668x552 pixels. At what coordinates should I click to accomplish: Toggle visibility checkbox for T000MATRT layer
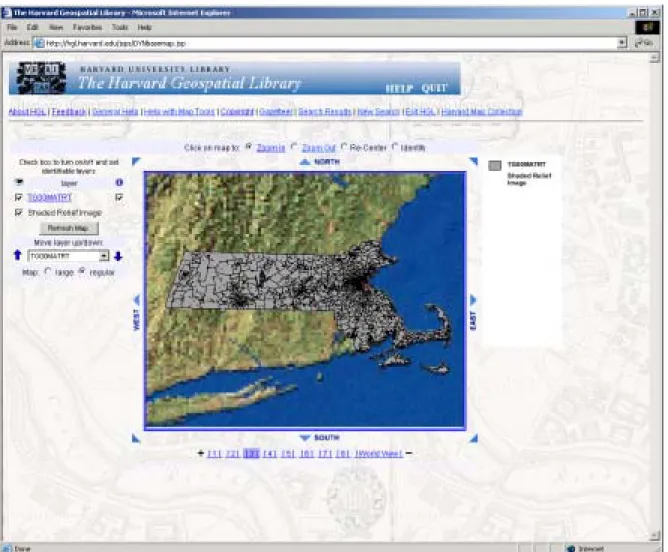(18, 197)
